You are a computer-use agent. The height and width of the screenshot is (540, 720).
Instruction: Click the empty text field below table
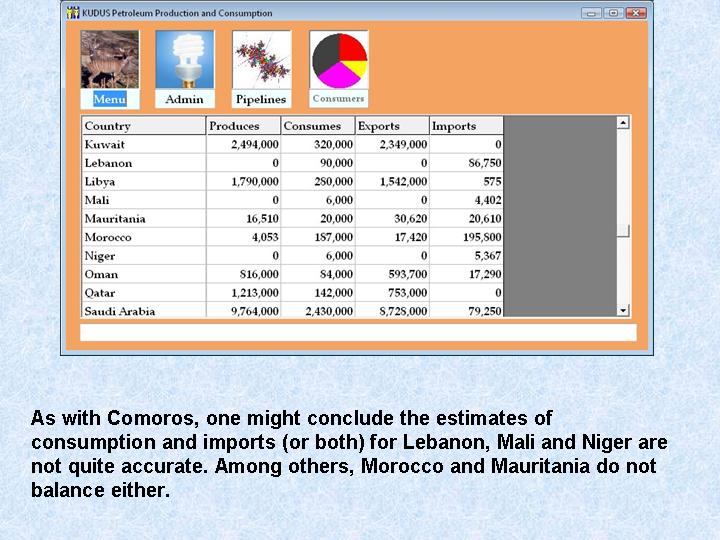coord(358,333)
